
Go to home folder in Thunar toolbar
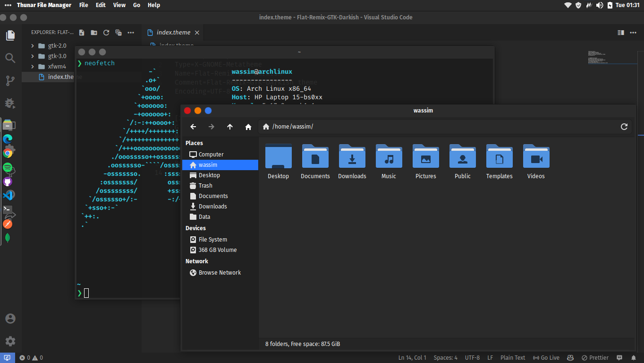[248, 127]
